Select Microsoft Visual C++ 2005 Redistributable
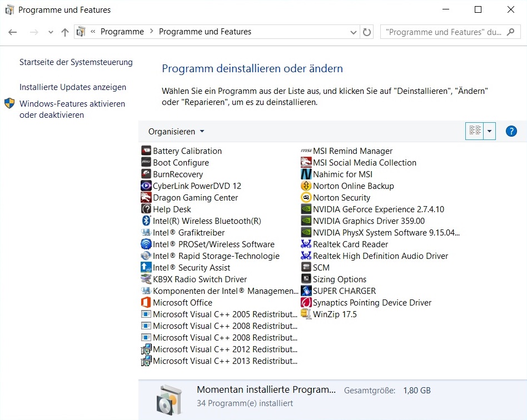This screenshot has height=420, width=527. (x=219, y=314)
